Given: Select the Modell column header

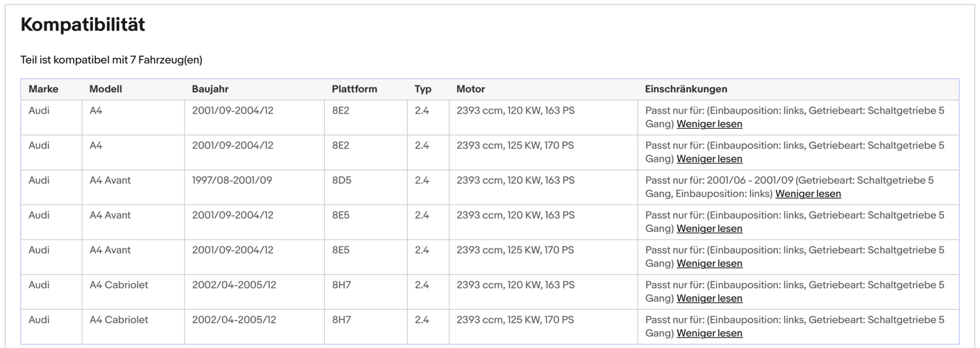Looking at the screenshot, I should [x=106, y=89].
